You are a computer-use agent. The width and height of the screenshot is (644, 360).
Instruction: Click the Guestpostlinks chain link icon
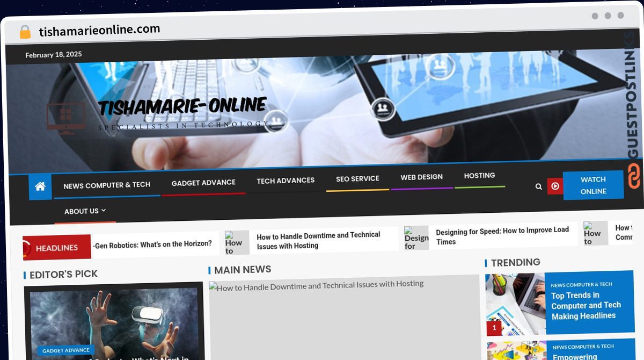[x=634, y=176]
